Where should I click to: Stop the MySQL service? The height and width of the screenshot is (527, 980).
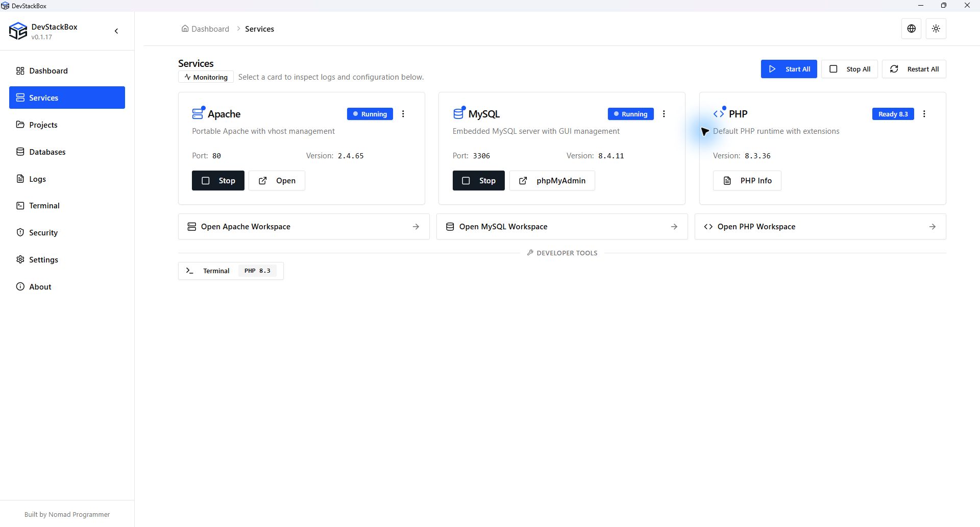click(479, 181)
